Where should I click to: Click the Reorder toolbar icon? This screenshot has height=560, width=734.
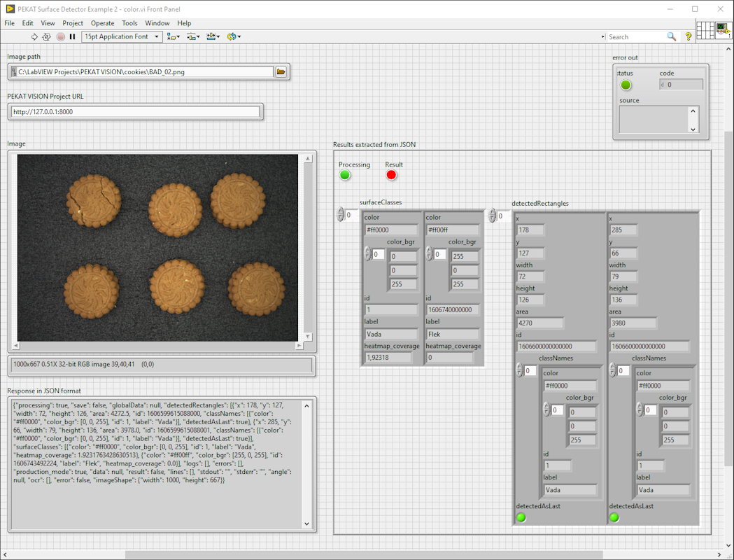234,36
